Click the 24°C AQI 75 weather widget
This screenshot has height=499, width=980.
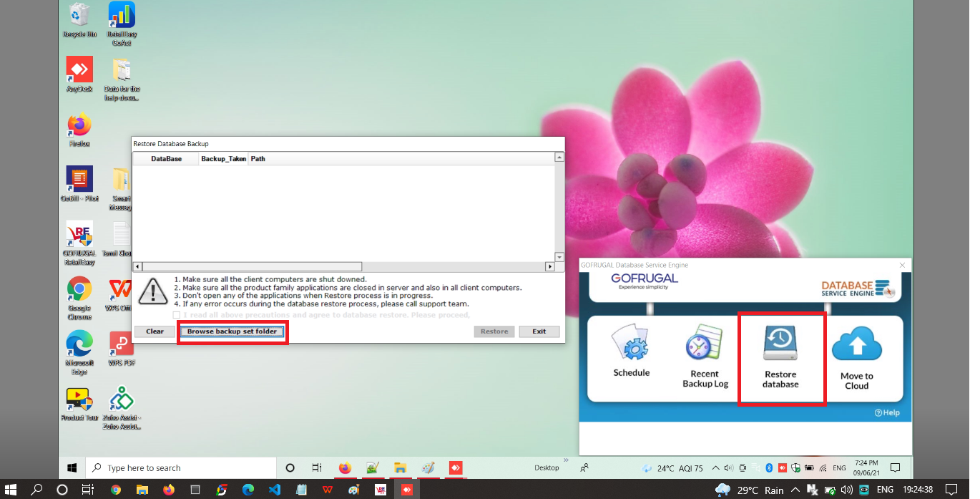tap(672, 468)
